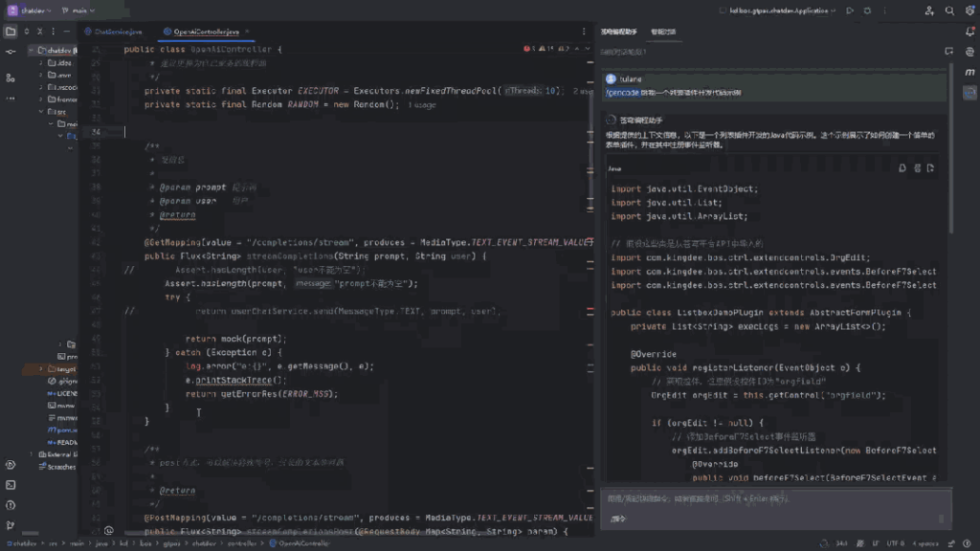
Task: Open the Terminal tool window icon
Action: (11, 487)
